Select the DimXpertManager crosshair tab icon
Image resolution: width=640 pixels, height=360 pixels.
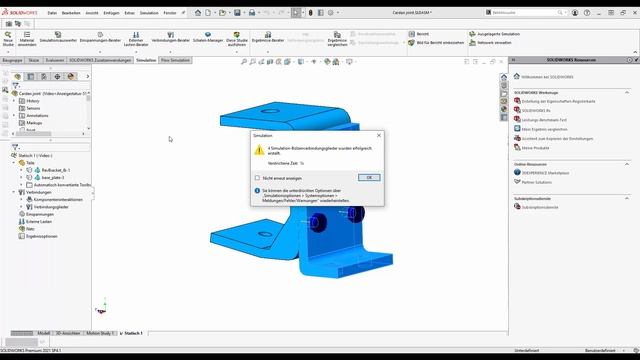pyautogui.click(x=57, y=76)
